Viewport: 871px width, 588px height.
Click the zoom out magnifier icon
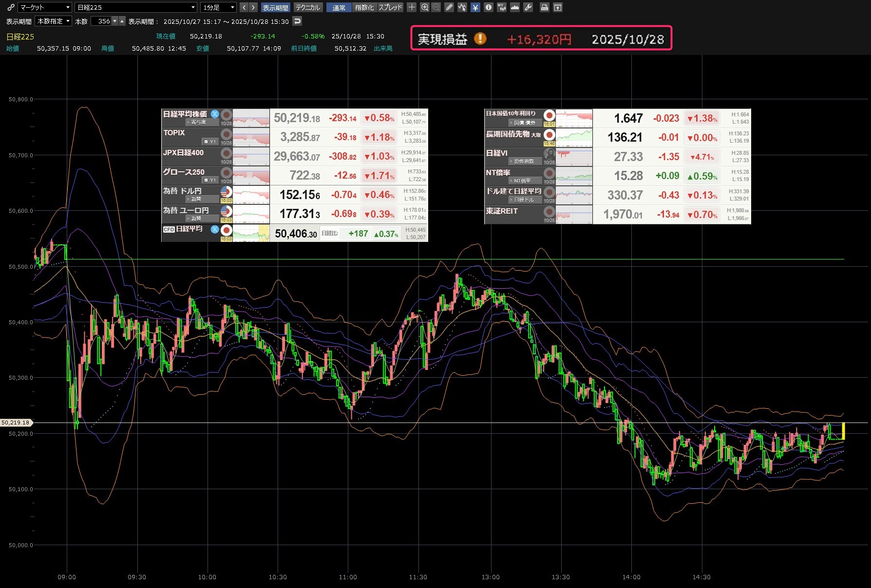click(x=436, y=7)
